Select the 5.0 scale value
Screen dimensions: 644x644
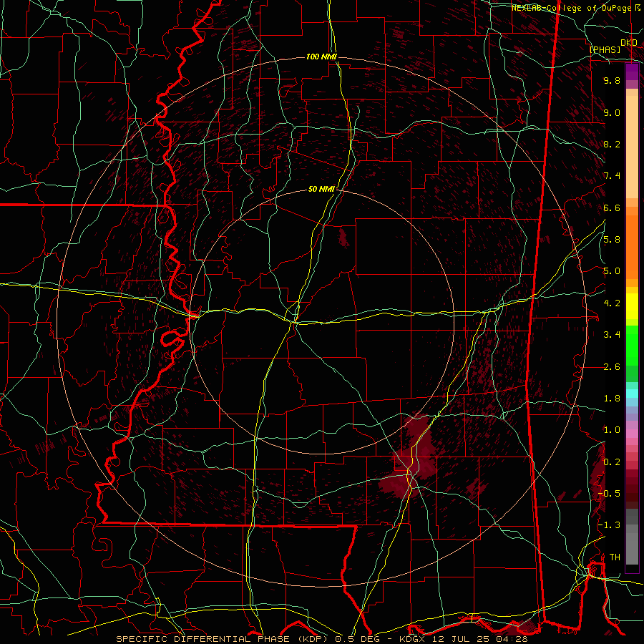(x=612, y=271)
